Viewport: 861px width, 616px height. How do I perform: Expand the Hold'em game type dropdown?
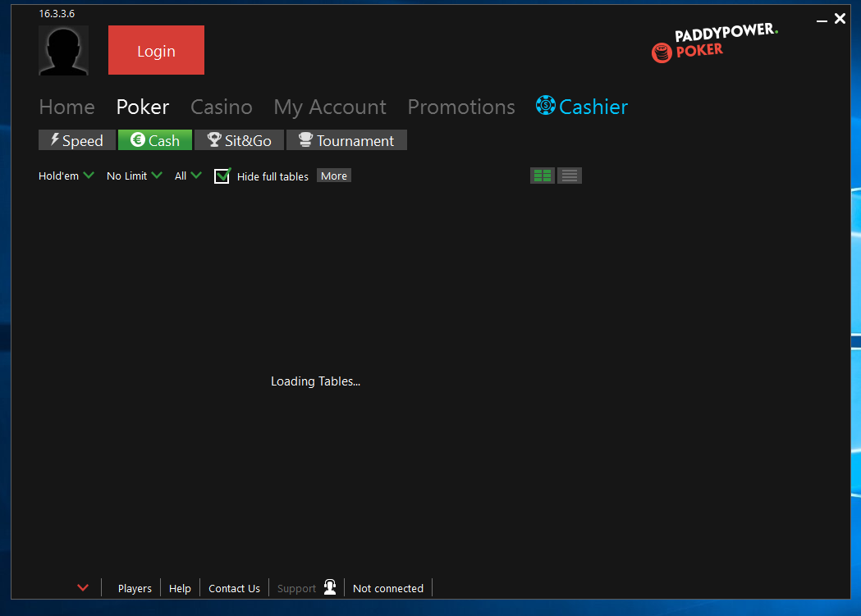[66, 176]
